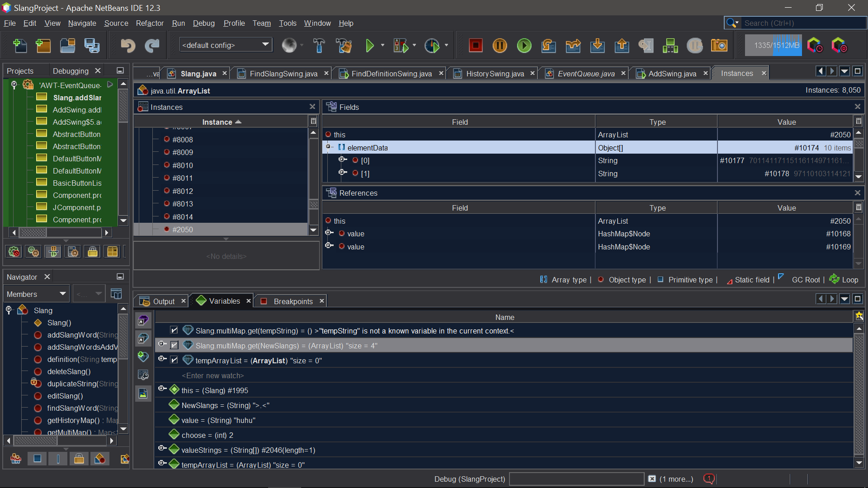Expand the HashMap$Node #10168 reference
Image resolution: width=868 pixels, height=488 pixels.
pos(329,233)
